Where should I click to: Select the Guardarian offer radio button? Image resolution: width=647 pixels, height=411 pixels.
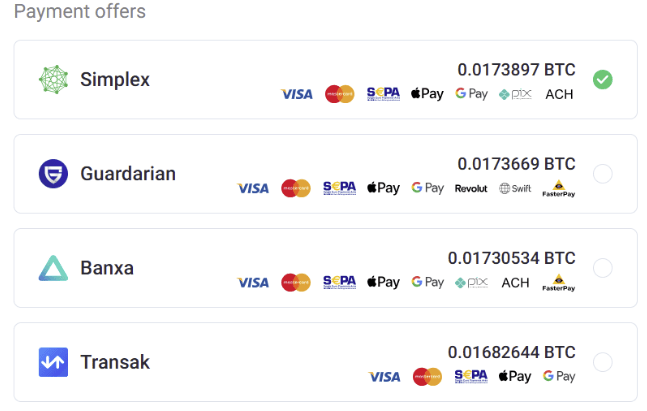coord(602,174)
